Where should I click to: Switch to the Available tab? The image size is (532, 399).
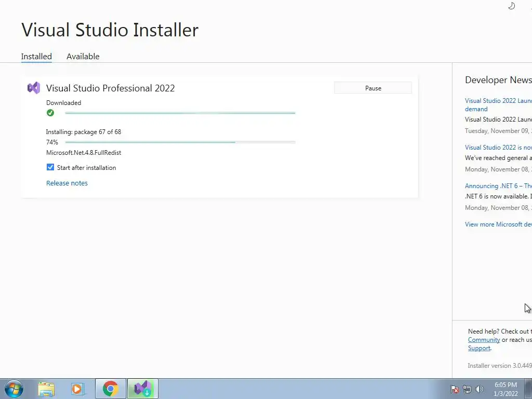83,56
